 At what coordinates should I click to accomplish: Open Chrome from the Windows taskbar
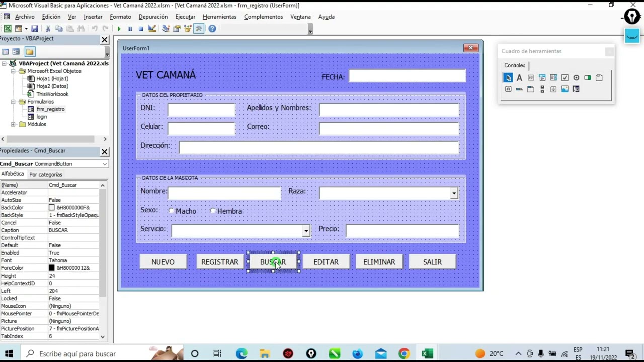404,354
